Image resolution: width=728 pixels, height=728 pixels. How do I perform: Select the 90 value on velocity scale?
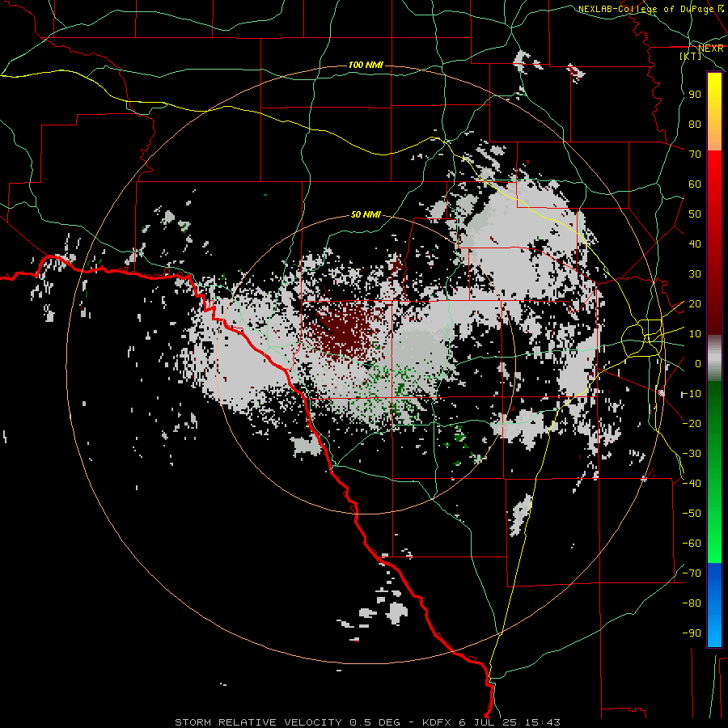695,95
